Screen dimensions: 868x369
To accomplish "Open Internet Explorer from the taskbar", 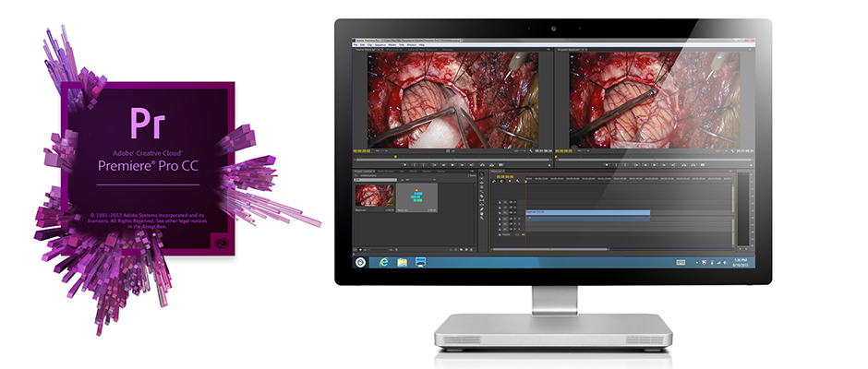I will coord(383,262).
